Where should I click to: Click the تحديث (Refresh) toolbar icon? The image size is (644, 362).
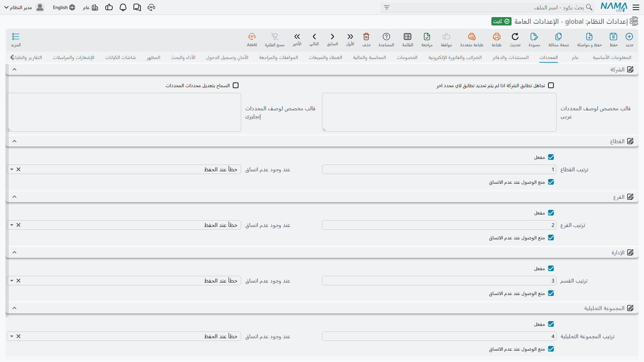(x=515, y=37)
